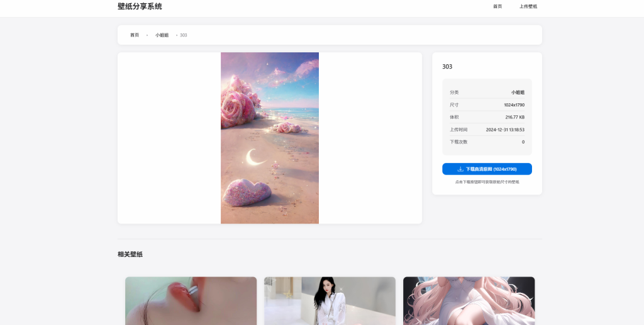This screenshot has width=644, height=325.
Task: Click the 相关壁纸 section heading
Action: click(x=130, y=254)
